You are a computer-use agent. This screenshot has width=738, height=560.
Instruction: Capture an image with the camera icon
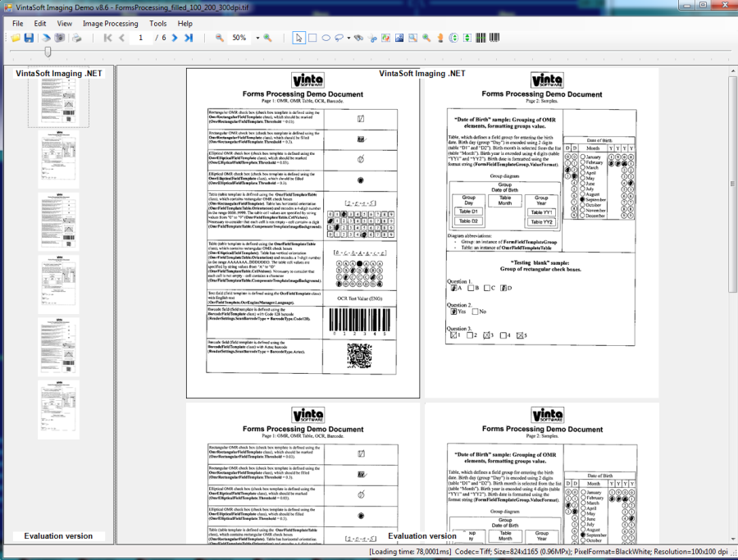(x=60, y=38)
